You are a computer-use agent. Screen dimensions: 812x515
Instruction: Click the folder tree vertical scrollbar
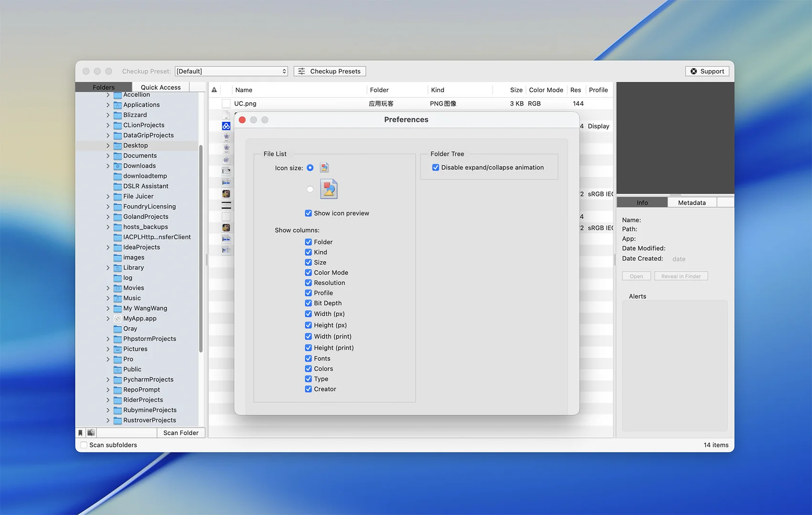coord(201,248)
